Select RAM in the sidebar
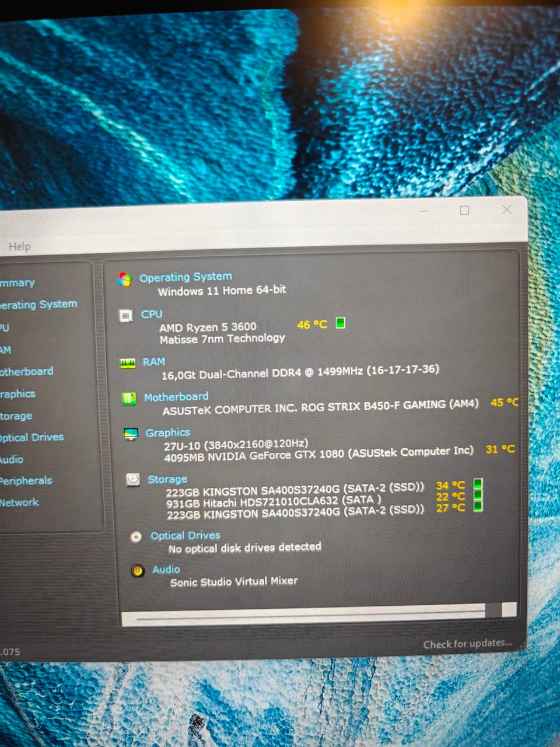 [x=6, y=350]
